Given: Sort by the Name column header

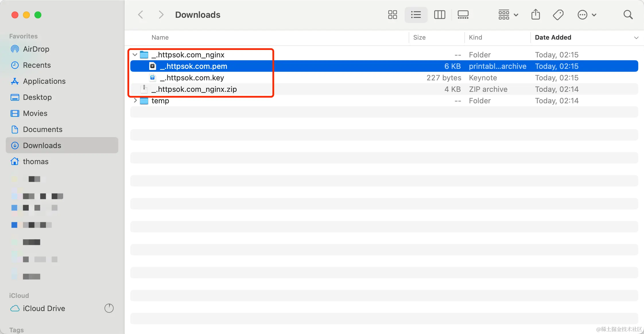Looking at the screenshot, I should (160, 38).
